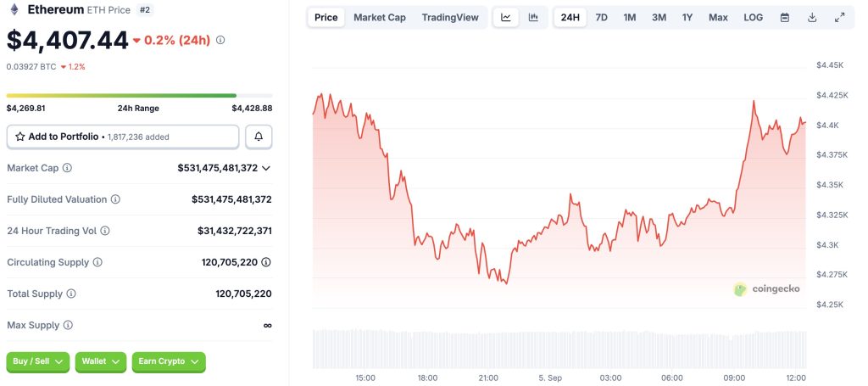
Task: Open the Wallet dropdown
Action: (101, 361)
